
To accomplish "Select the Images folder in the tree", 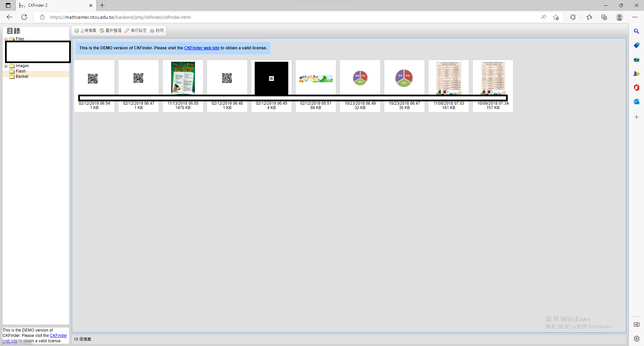I will tap(22, 66).
